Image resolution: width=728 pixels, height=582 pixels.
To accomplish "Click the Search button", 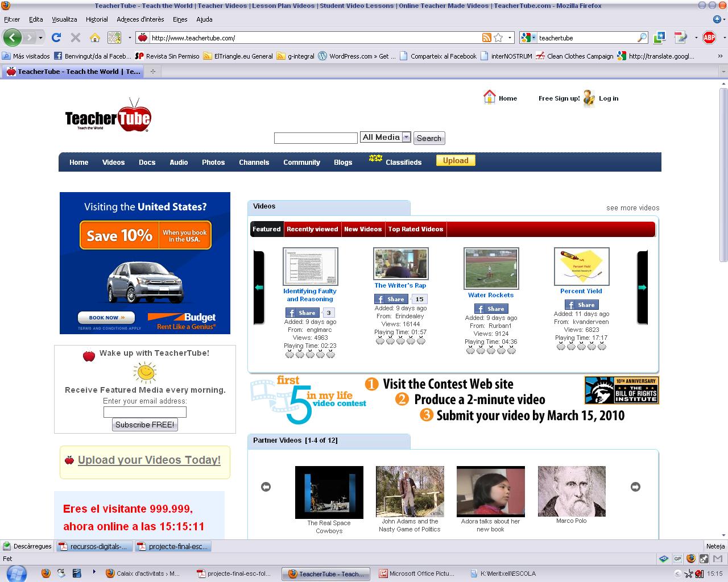I will pos(429,138).
